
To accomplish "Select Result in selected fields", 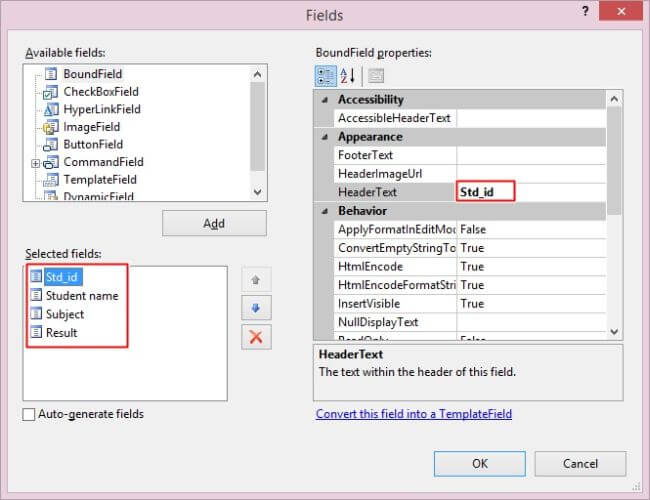I will (x=61, y=333).
